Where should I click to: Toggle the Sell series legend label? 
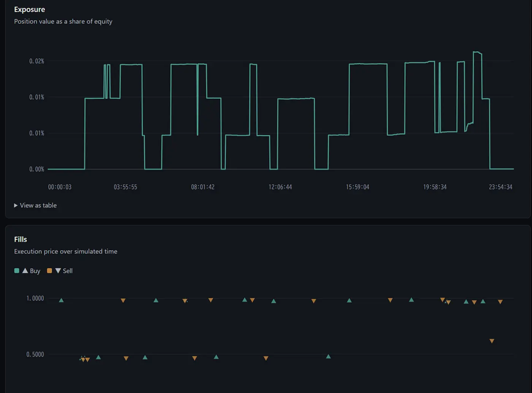pos(68,271)
